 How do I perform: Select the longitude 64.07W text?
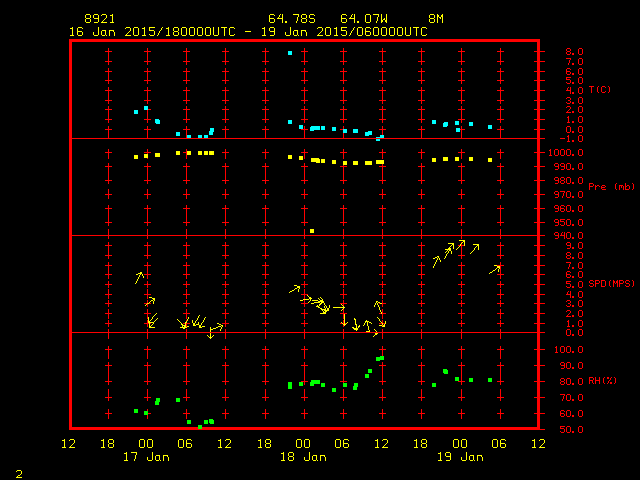click(362, 19)
